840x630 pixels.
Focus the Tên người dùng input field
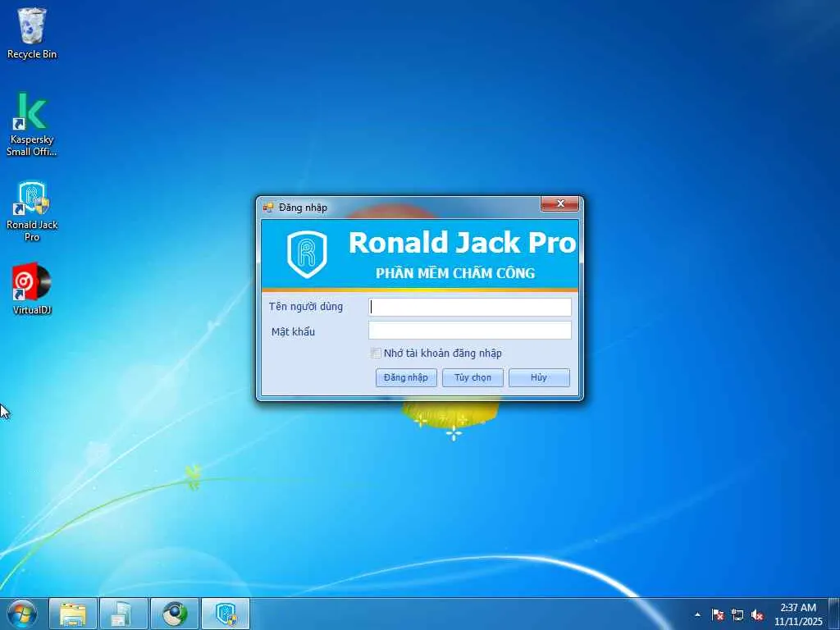point(470,307)
